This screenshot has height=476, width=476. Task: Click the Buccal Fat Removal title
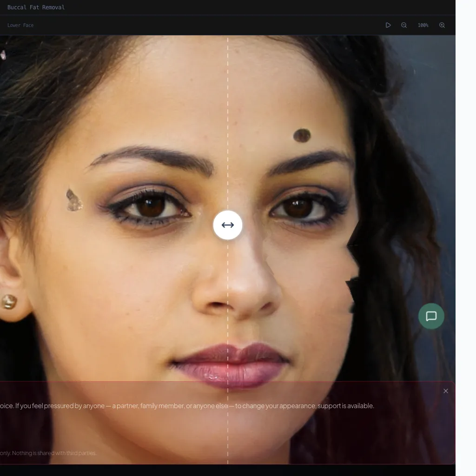coord(36,7)
